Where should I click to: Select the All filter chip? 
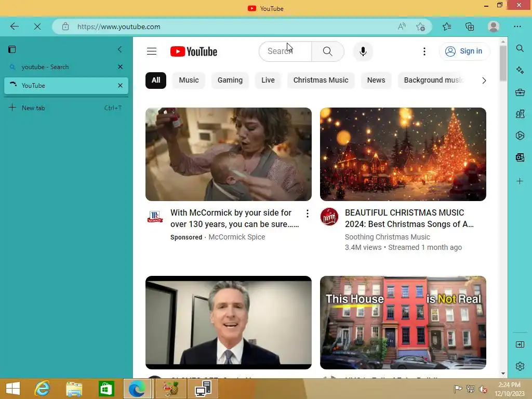[x=156, y=81]
